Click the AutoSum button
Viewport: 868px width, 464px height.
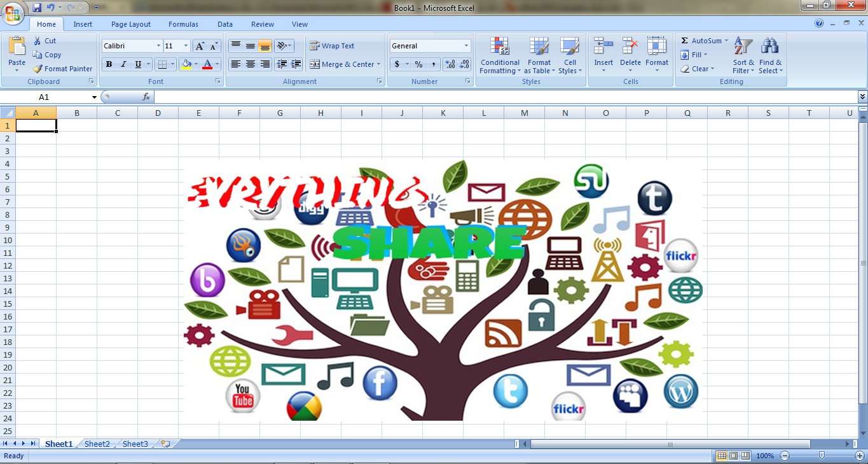pyautogui.click(x=705, y=41)
